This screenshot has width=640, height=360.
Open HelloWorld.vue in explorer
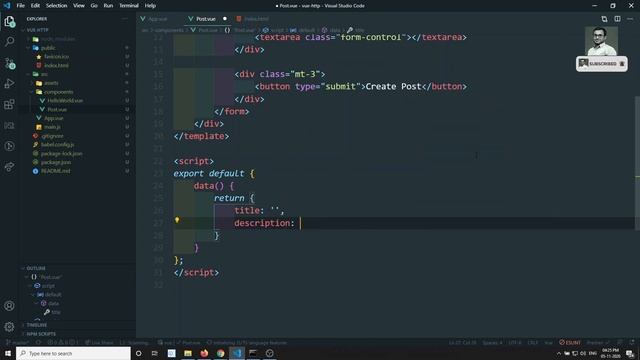tap(65, 100)
